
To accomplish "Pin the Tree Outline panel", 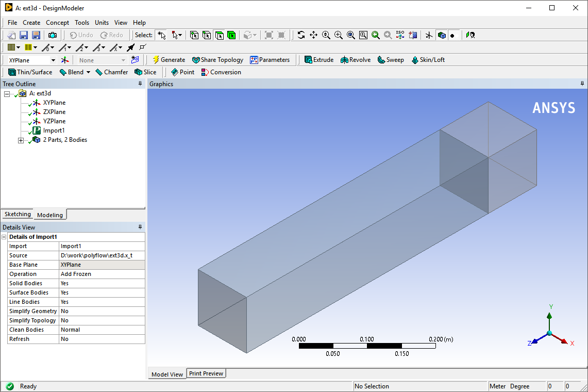I will (x=140, y=84).
